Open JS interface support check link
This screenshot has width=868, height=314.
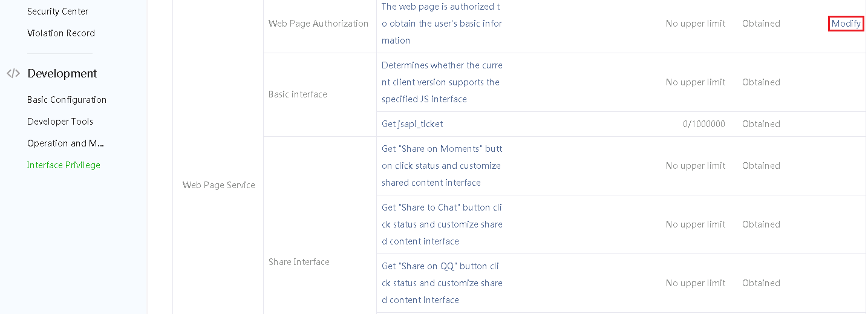[442, 82]
